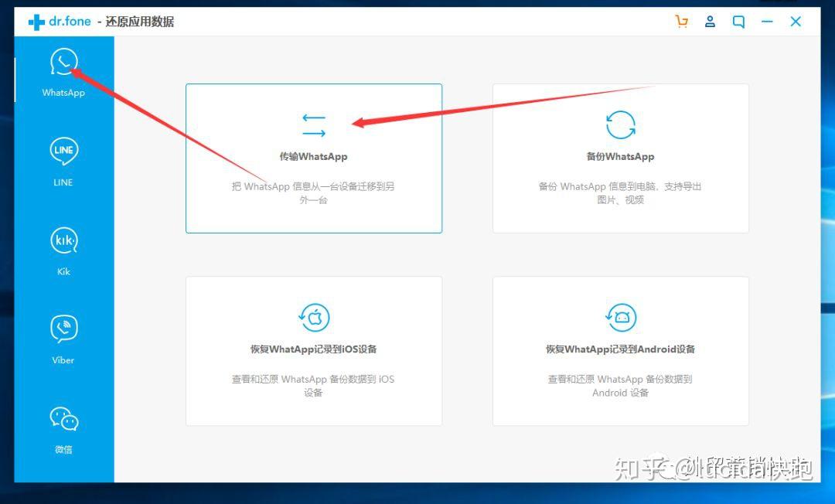This screenshot has height=504, width=835.
Task: Select the Viber label in sidebar
Action: click(63, 360)
